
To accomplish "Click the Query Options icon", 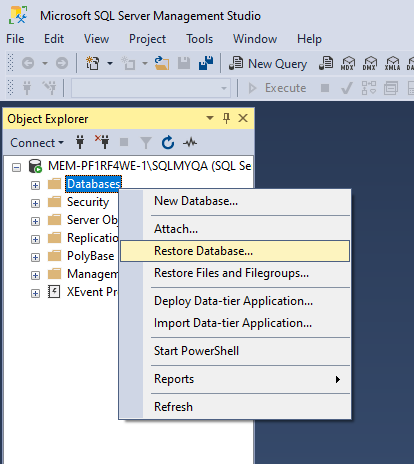I will [391, 88].
